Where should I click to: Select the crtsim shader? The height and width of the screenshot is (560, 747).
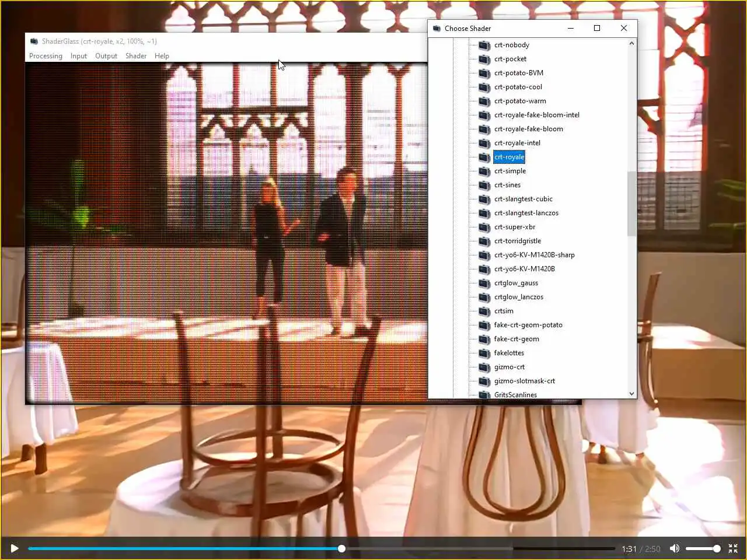click(x=504, y=311)
